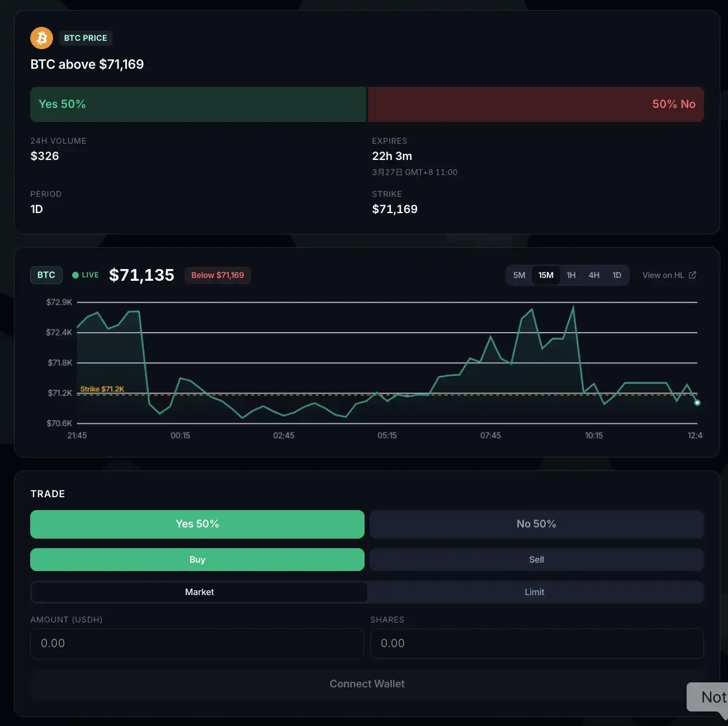Viewport: 728px width, 726px height.
Task: Click the LIVE status indicator dot
Action: pyautogui.click(x=75, y=275)
